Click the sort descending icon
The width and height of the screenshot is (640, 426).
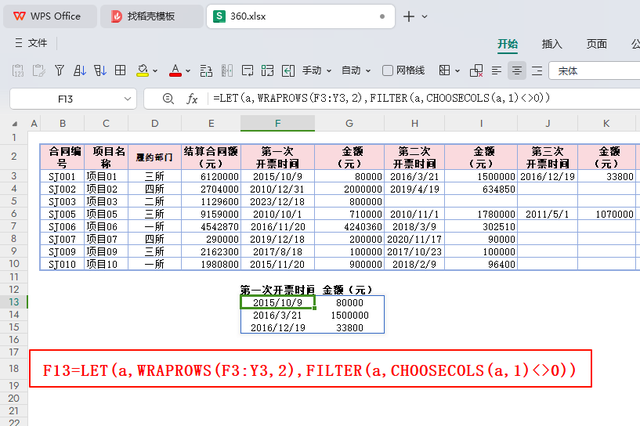(100, 71)
